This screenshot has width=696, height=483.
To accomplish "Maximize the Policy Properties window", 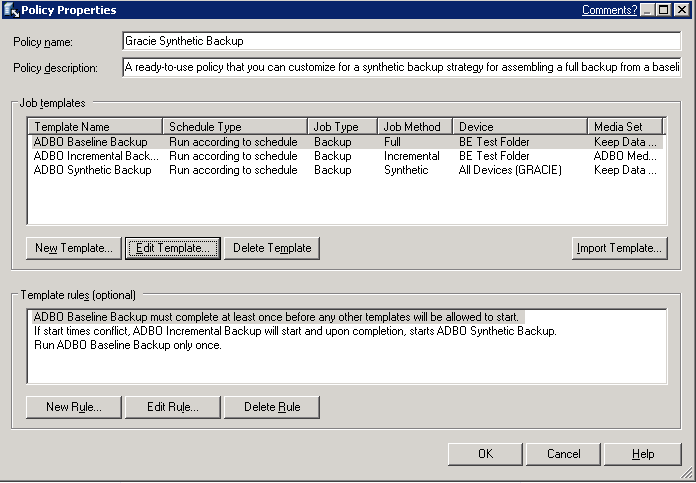I will click(664, 10).
